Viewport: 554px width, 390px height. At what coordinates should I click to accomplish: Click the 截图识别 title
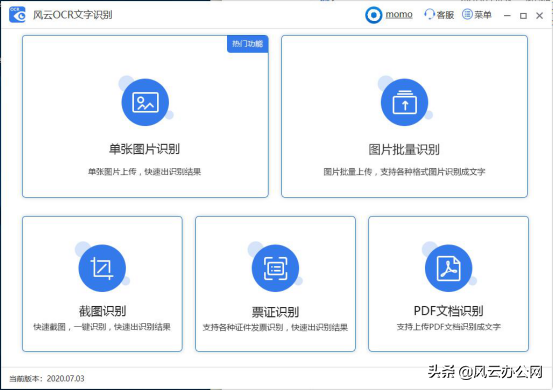(102, 311)
